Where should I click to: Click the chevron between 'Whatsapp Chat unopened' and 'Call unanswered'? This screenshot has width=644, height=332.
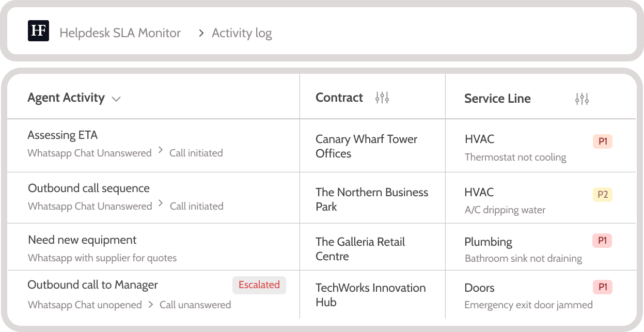pos(151,304)
